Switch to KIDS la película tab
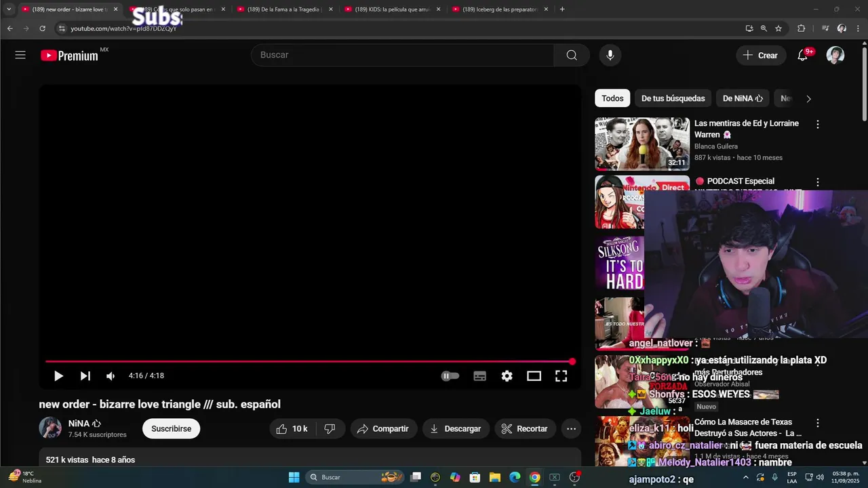This screenshot has height=488, width=868. [x=392, y=9]
